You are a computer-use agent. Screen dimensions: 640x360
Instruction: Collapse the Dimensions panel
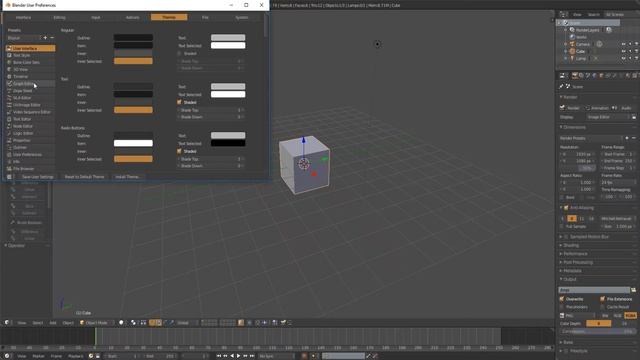point(574,127)
